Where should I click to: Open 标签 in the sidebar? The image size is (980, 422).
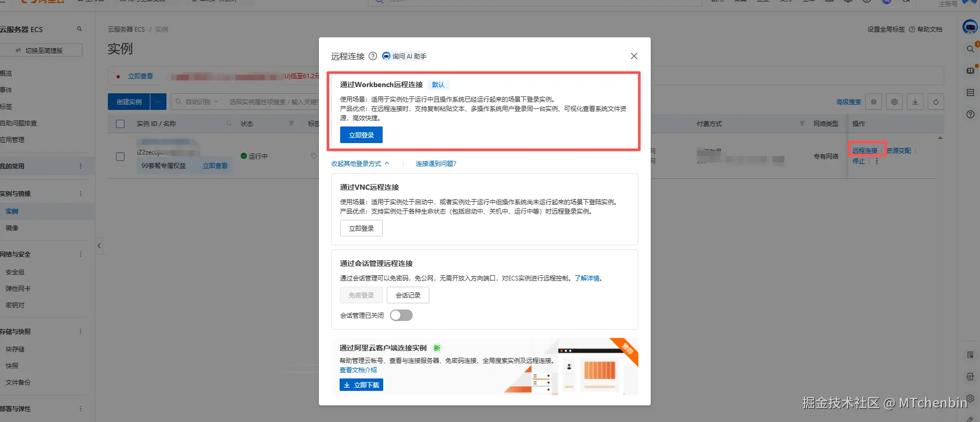[6, 106]
